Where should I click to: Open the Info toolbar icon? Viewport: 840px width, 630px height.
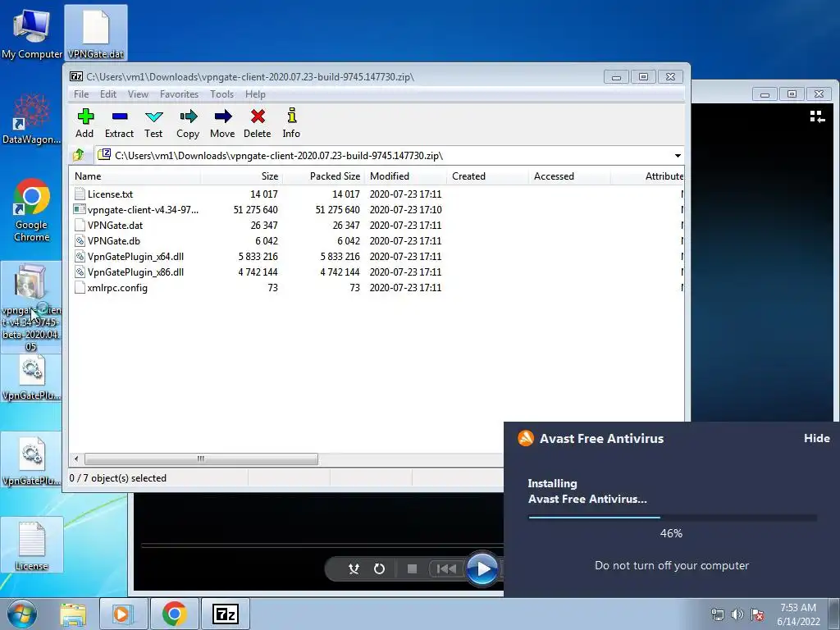point(291,123)
